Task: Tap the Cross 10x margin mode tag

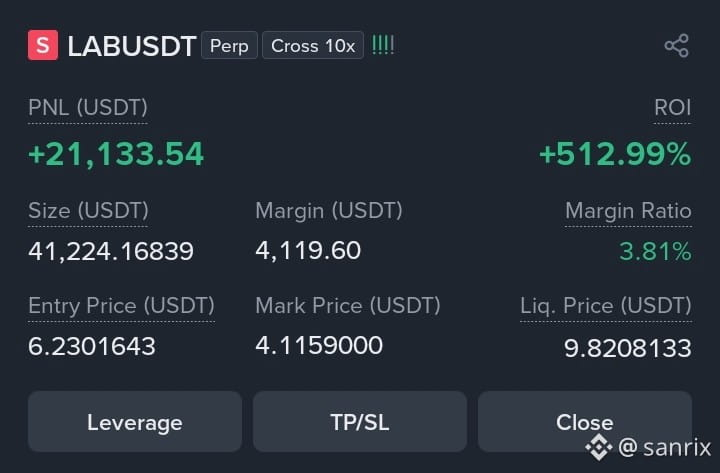Action: pyautogui.click(x=313, y=45)
